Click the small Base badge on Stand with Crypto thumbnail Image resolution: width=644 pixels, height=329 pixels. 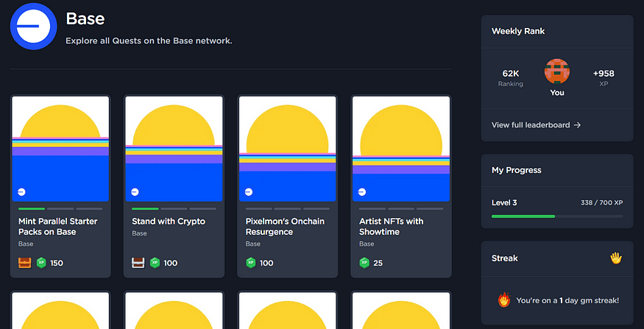[x=135, y=192]
